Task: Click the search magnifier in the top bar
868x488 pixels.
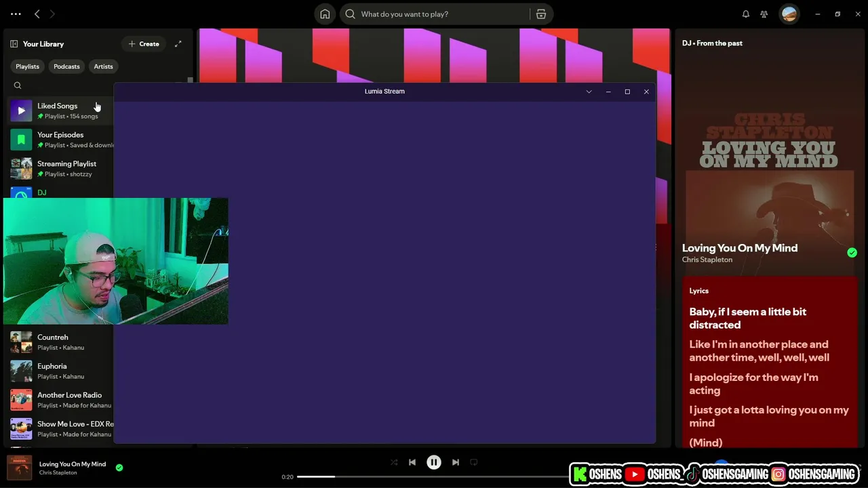Action: coord(350,14)
